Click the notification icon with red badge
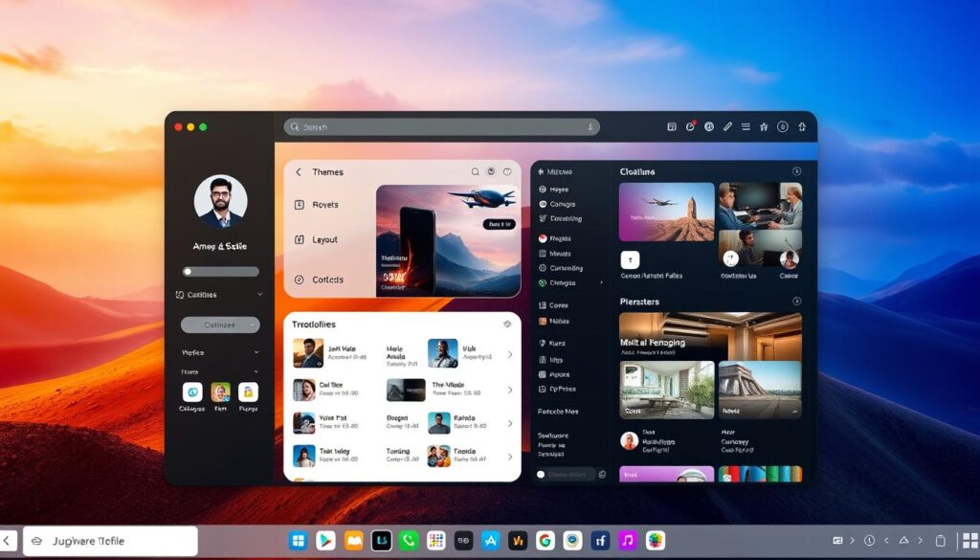This screenshot has height=560, width=980. pyautogui.click(x=691, y=126)
